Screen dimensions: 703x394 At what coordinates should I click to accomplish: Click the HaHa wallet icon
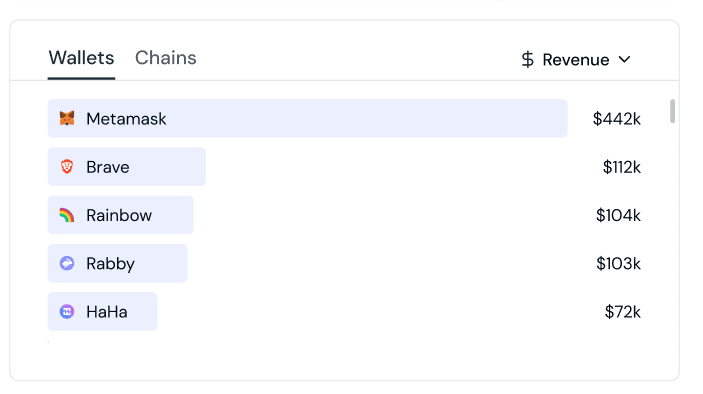(x=67, y=312)
